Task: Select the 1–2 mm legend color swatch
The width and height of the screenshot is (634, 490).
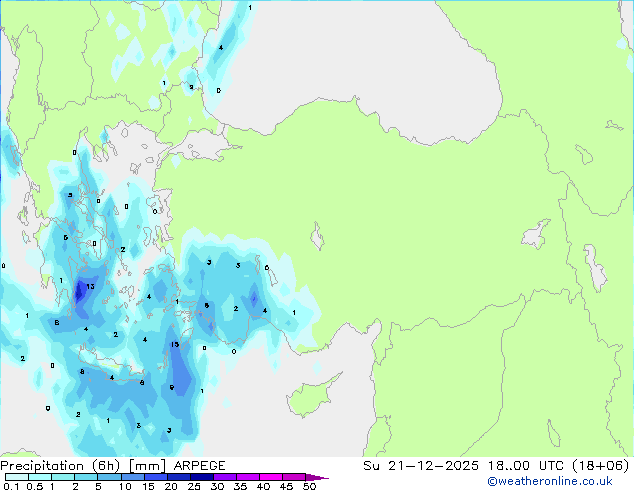Action: [63, 477]
